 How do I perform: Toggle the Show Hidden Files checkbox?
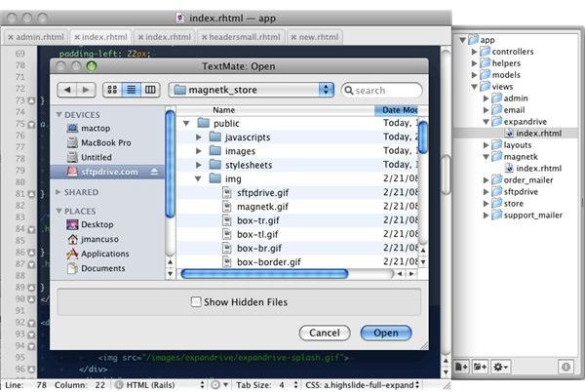pyautogui.click(x=196, y=301)
